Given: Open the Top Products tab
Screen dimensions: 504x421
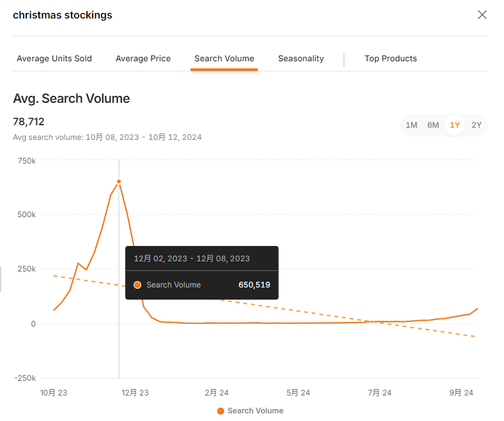Looking at the screenshot, I should [x=390, y=59].
